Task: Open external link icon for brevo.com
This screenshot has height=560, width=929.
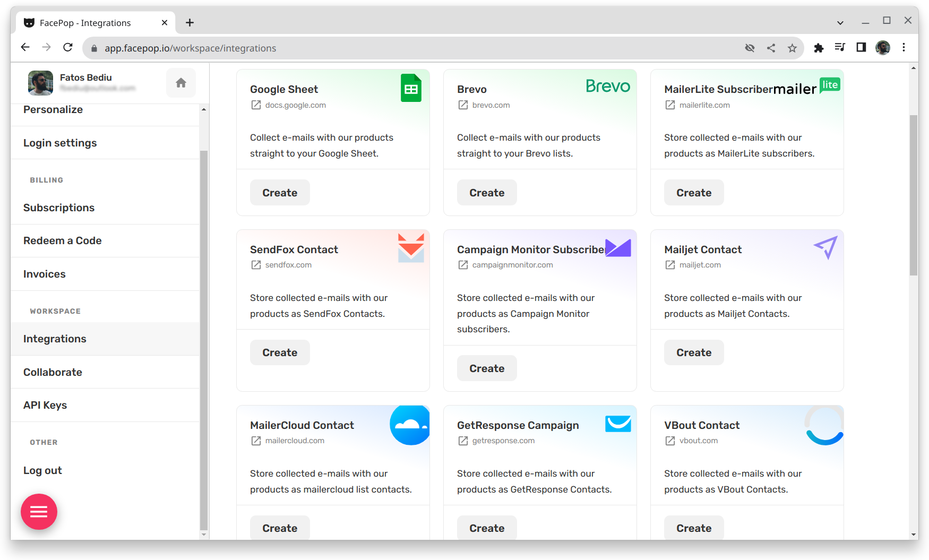Action: (463, 105)
